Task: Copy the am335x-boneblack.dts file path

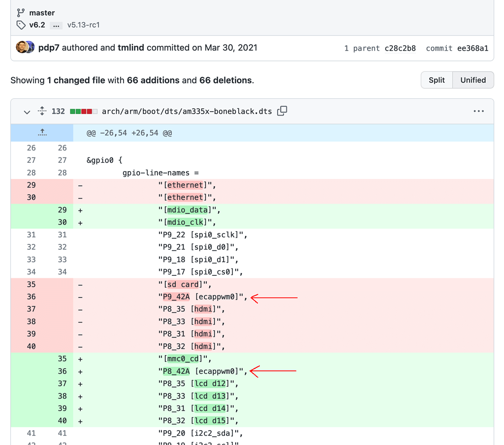Action: tap(282, 111)
